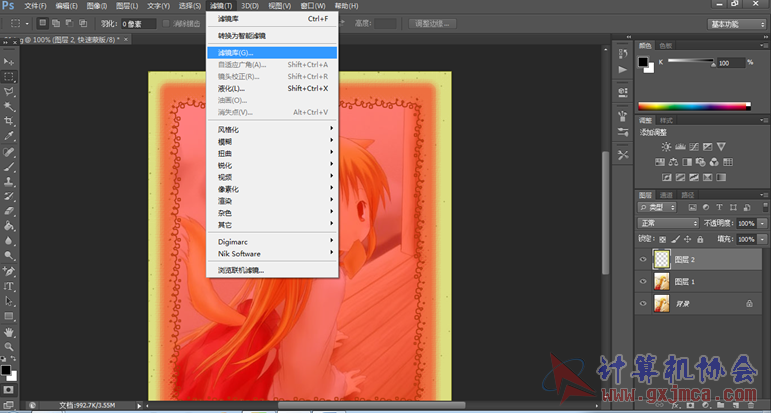Close the document tab
The image size is (772, 413).
[x=126, y=39]
